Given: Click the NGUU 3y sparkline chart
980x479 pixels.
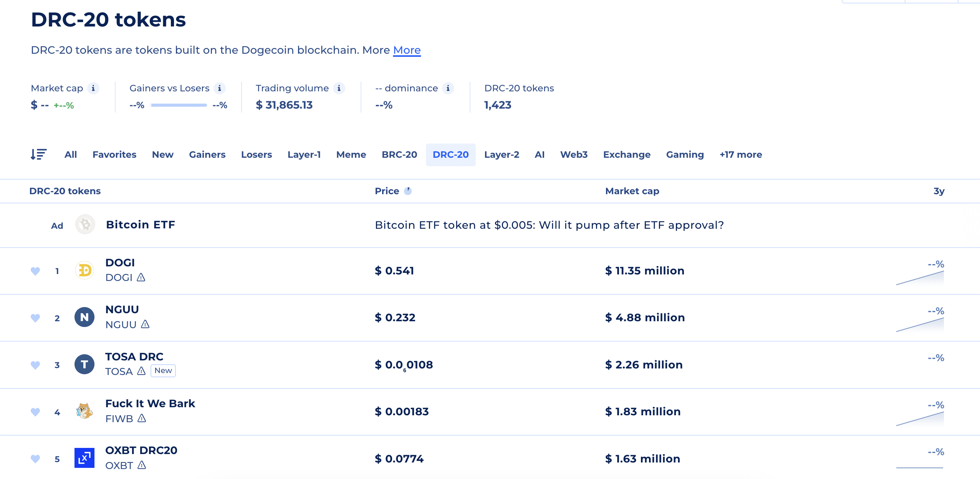Looking at the screenshot, I should click(920, 325).
